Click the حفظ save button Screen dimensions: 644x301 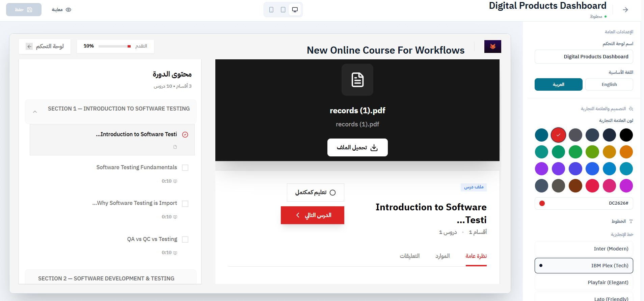point(24,10)
